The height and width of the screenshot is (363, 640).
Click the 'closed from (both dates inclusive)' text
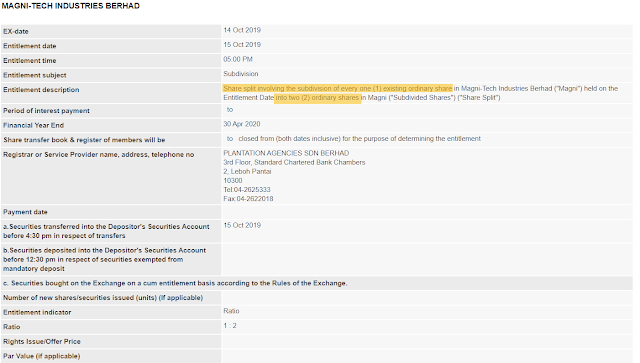359,139
